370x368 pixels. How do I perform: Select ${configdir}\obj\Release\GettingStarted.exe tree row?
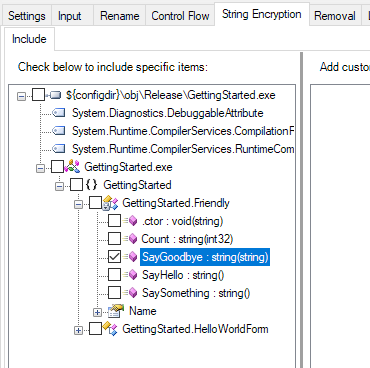[x=170, y=95]
